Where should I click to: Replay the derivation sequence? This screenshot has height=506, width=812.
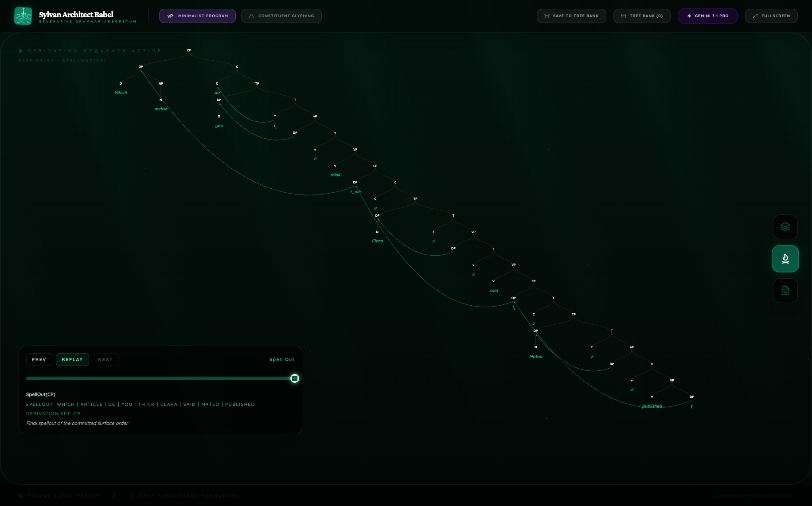tap(72, 359)
